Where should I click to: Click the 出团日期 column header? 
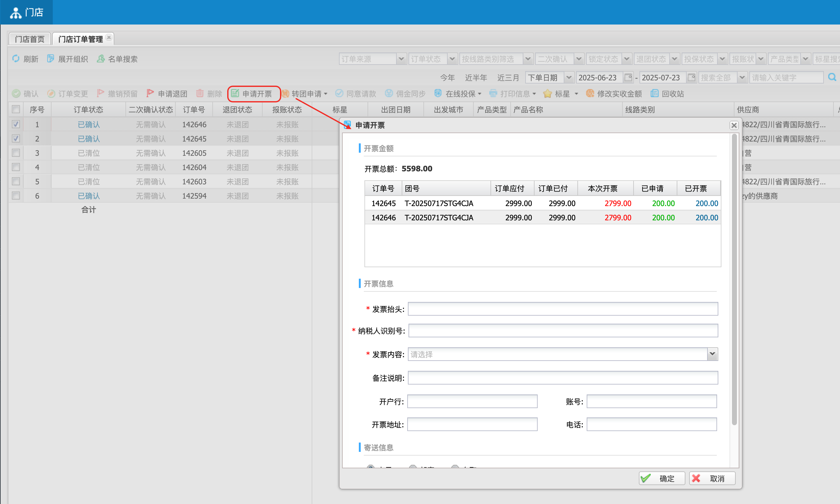click(396, 109)
